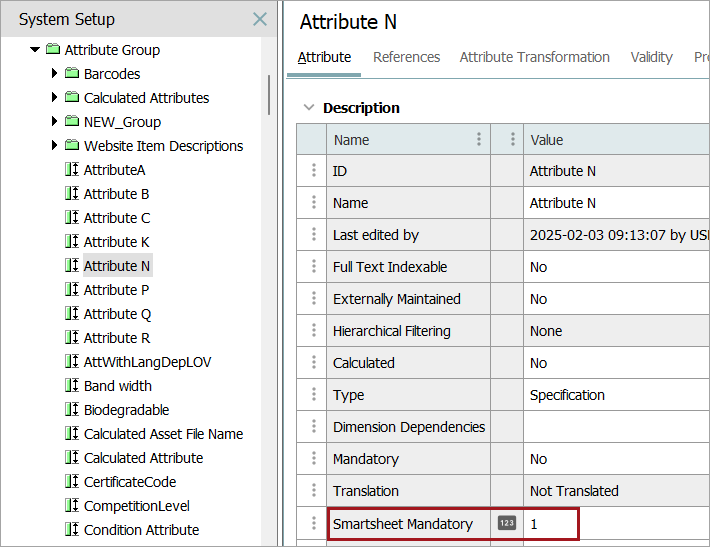Expand the Barcodes folder

pos(54,73)
